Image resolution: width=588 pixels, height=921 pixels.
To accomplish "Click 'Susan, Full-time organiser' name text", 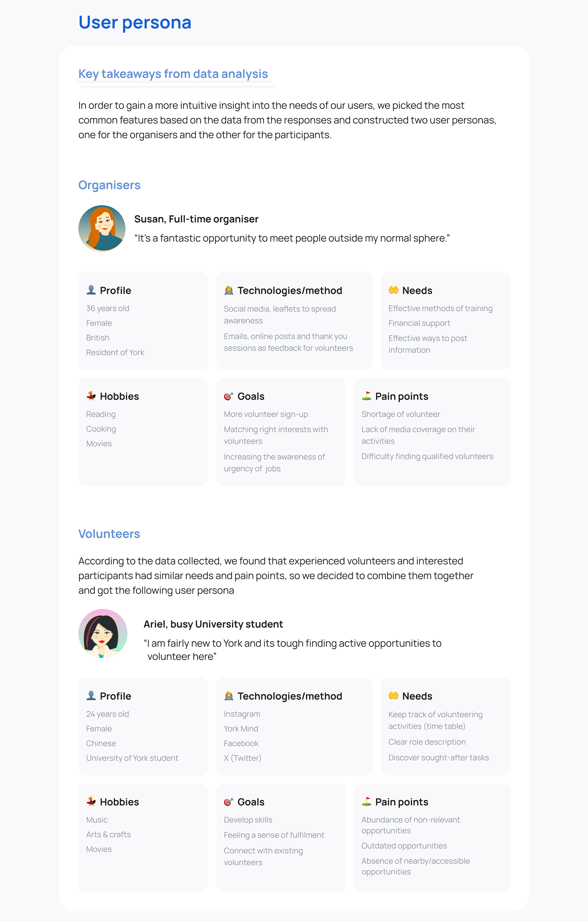I will coord(196,219).
